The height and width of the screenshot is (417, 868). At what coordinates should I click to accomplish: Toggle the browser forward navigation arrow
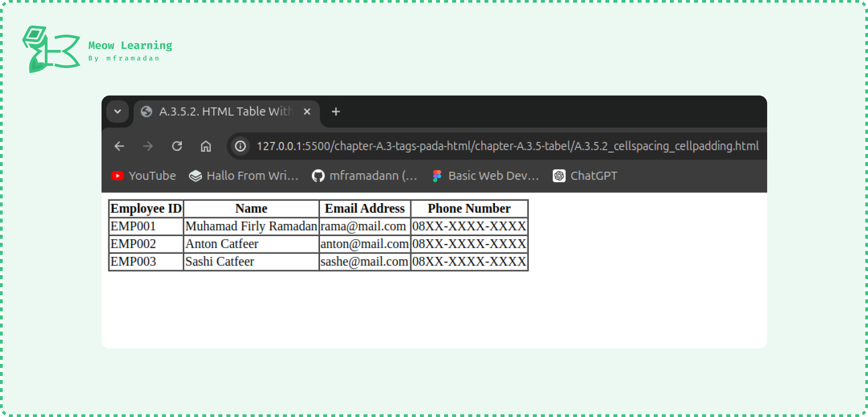click(x=147, y=146)
